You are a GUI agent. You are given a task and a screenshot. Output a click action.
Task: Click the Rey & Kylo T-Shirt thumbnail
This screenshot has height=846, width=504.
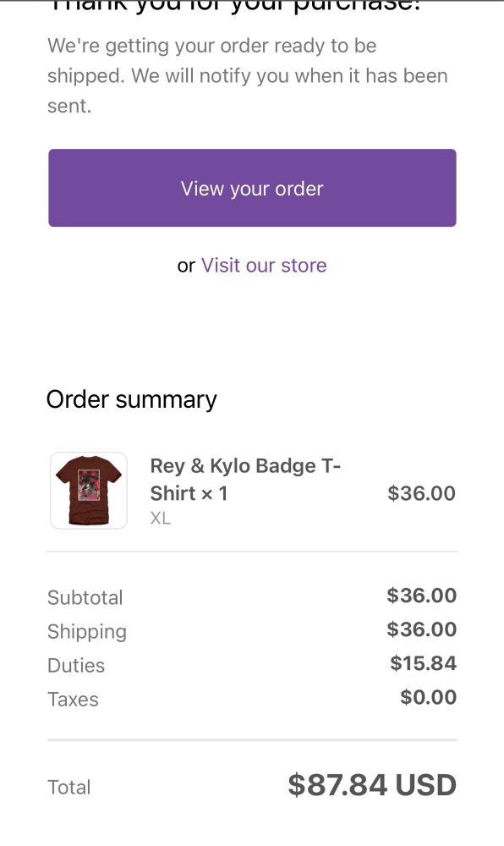[x=88, y=491]
